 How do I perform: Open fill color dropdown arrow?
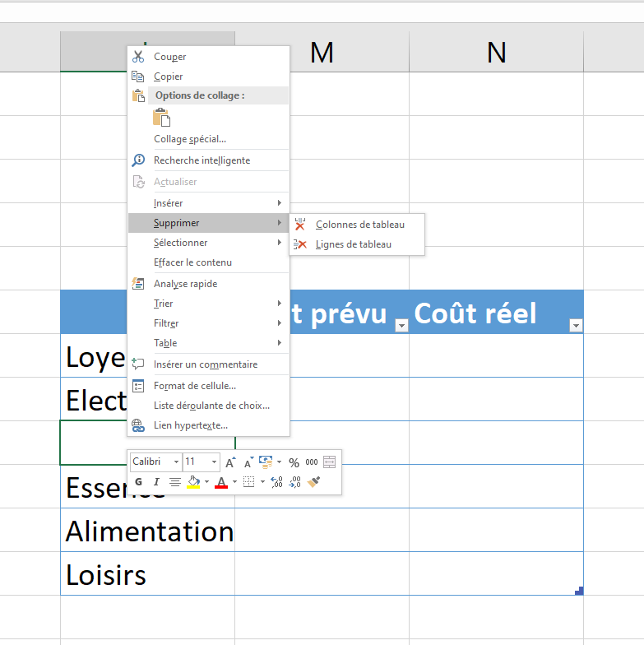[x=207, y=482]
